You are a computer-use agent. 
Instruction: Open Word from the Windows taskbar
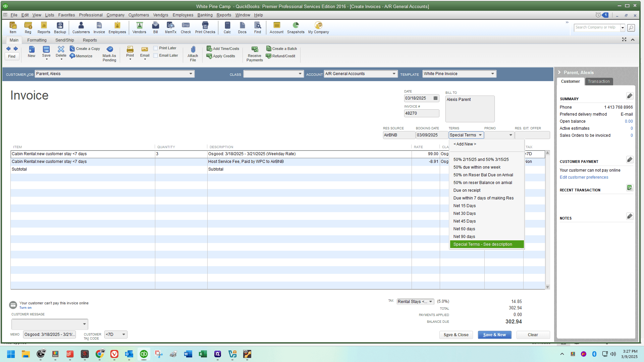188,354
